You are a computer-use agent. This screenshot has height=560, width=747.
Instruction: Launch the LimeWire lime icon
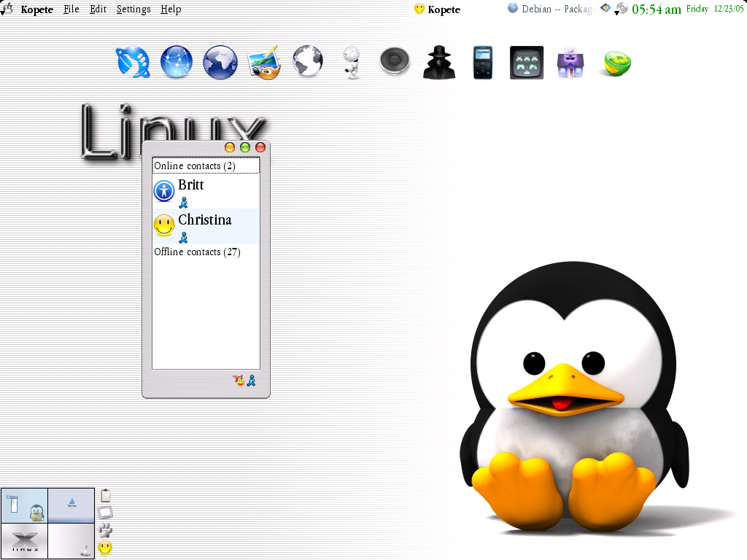[x=614, y=63]
